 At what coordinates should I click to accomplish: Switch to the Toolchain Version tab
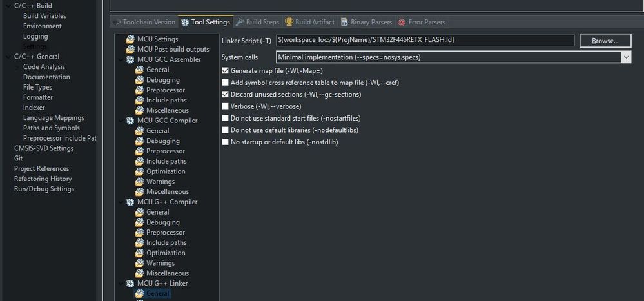[144, 22]
